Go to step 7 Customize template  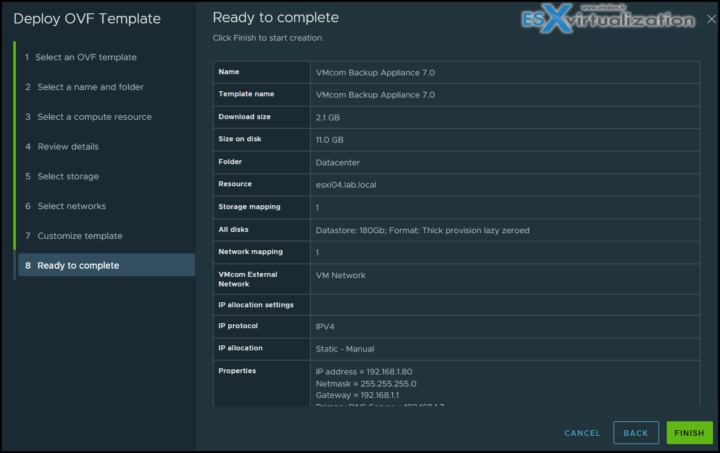click(73, 236)
